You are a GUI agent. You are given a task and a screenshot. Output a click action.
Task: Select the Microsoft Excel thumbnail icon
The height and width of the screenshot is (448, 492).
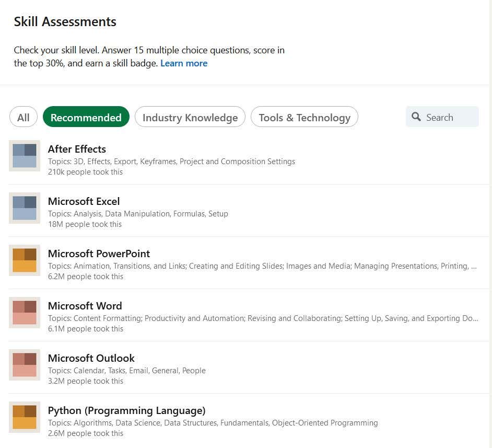25,208
